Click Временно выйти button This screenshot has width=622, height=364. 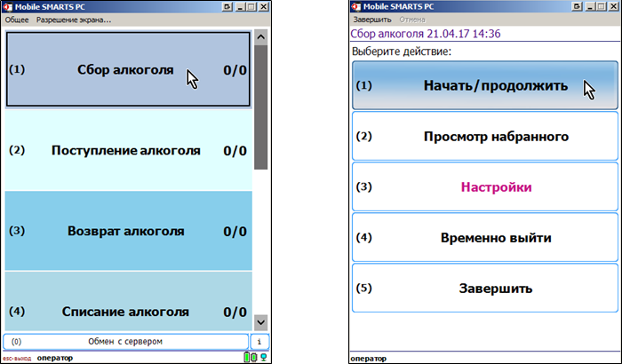[x=485, y=238]
